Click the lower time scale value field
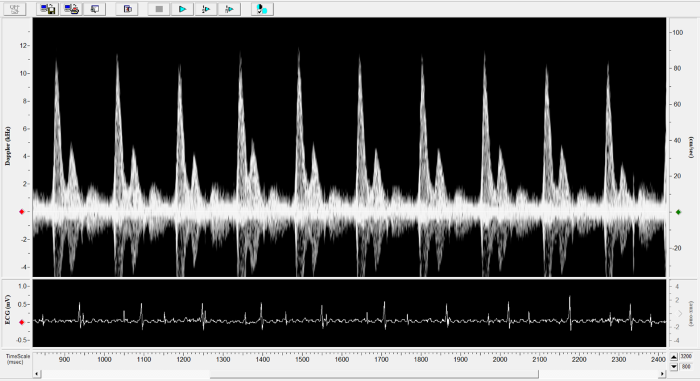The height and width of the screenshot is (381, 700). [x=686, y=367]
